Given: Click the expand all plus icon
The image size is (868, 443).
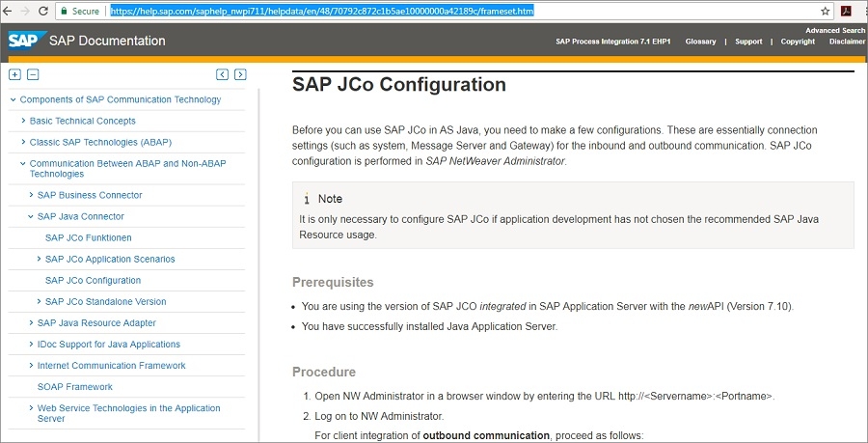Looking at the screenshot, I should (x=14, y=74).
